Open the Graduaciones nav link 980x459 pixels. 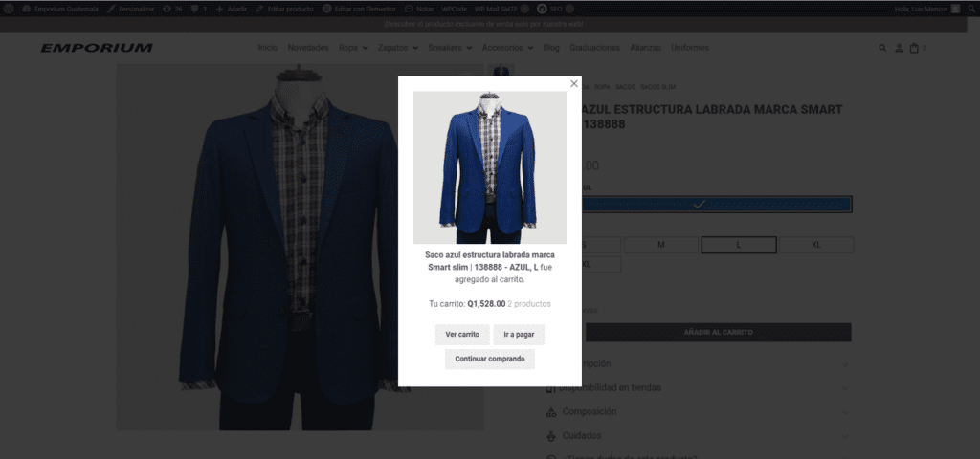coord(594,48)
